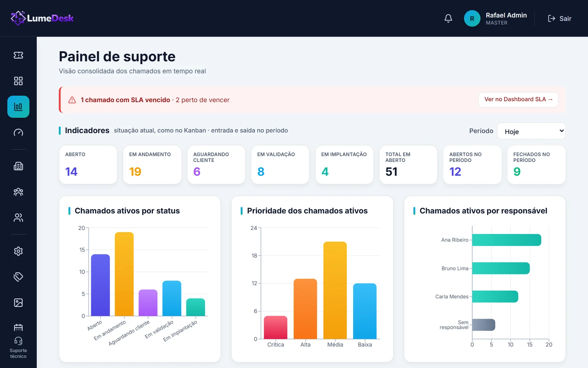Select the Em andamento indicator card
588x368 pixels.
tap(152, 164)
